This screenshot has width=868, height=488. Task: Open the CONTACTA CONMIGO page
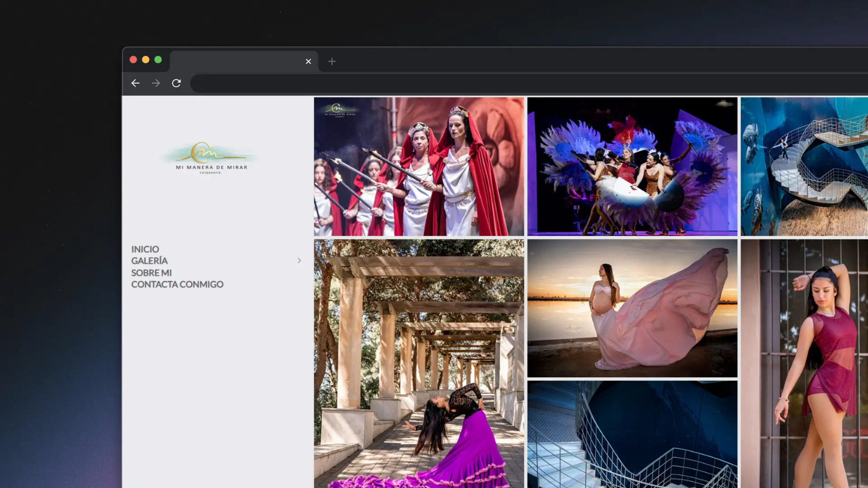pos(177,284)
